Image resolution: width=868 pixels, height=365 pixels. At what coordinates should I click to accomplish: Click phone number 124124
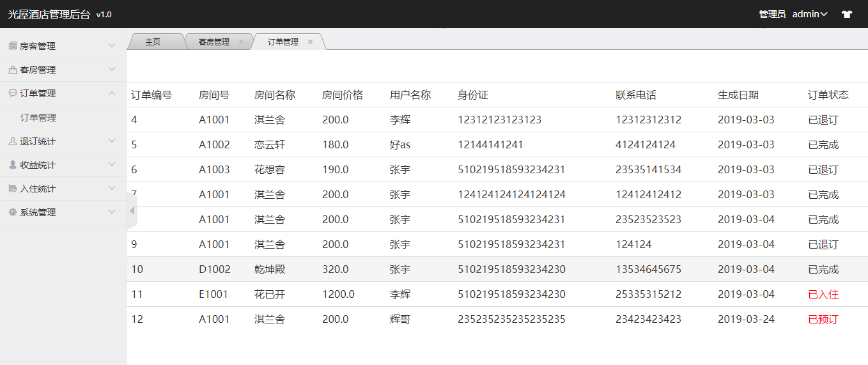click(634, 245)
